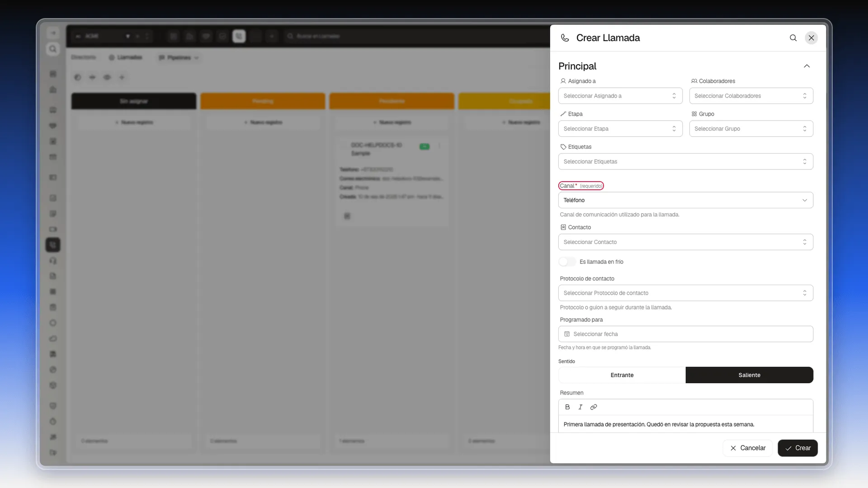
Task: Click the calendar icon in Programado para
Action: click(x=567, y=334)
